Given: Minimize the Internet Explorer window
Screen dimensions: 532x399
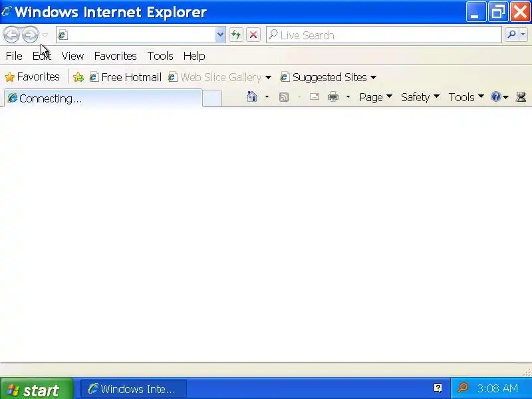Looking at the screenshot, I should pyautogui.click(x=475, y=12).
